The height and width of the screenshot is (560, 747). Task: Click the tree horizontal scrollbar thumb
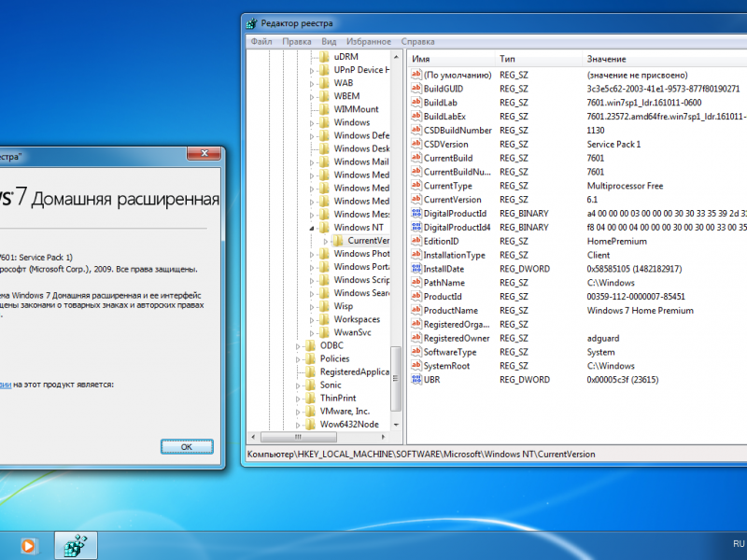coord(299,437)
